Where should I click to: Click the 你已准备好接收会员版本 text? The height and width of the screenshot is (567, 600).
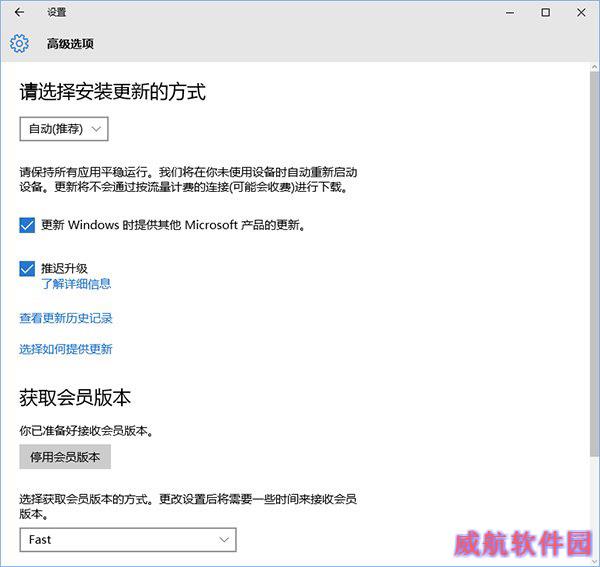(x=86, y=431)
